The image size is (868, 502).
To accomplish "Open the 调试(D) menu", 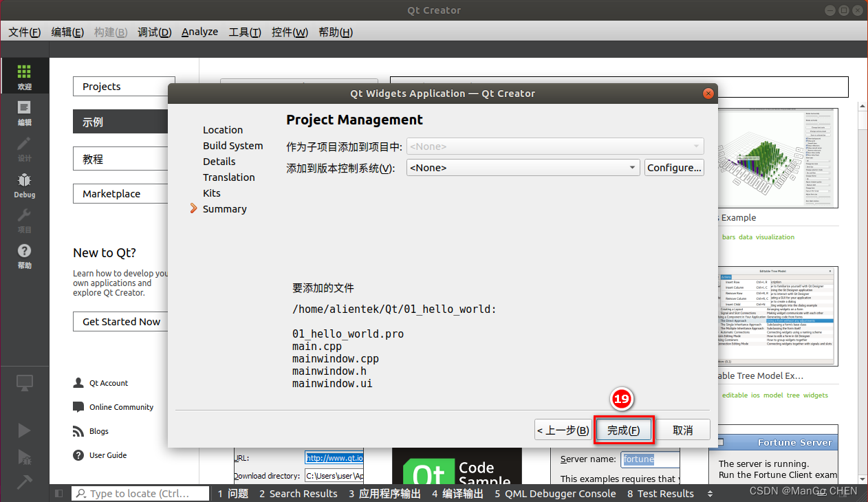I will [x=154, y=32].
